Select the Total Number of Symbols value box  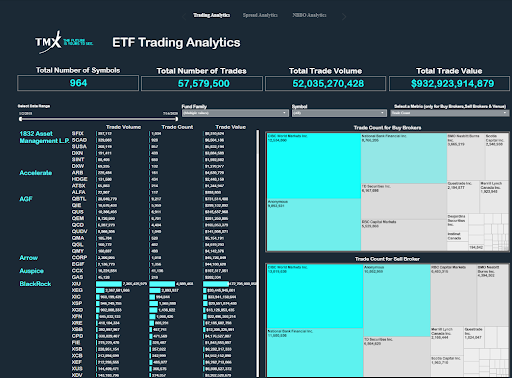coord(78,83)
